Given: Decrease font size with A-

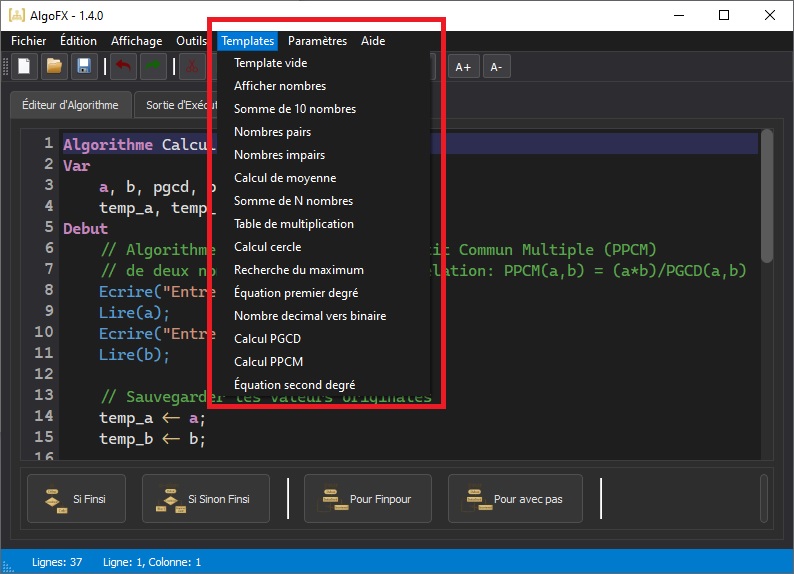Looking at the screenshot, I should [x=496, y=67].
